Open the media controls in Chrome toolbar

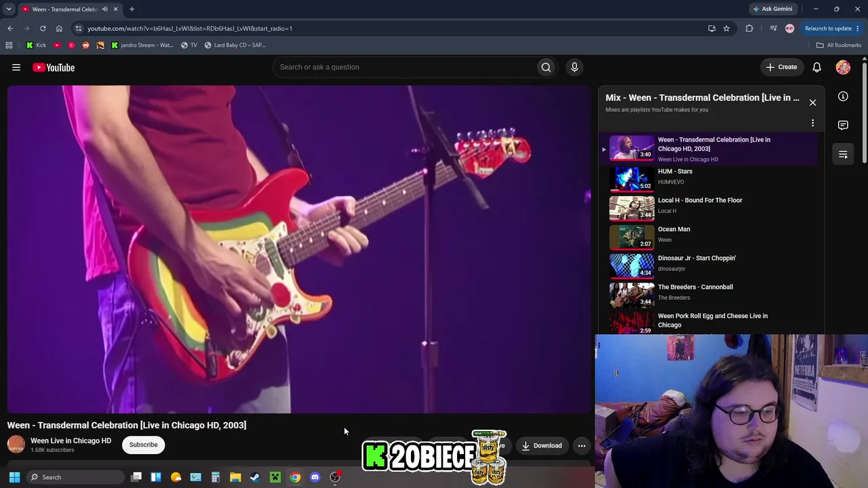point(773,28)
